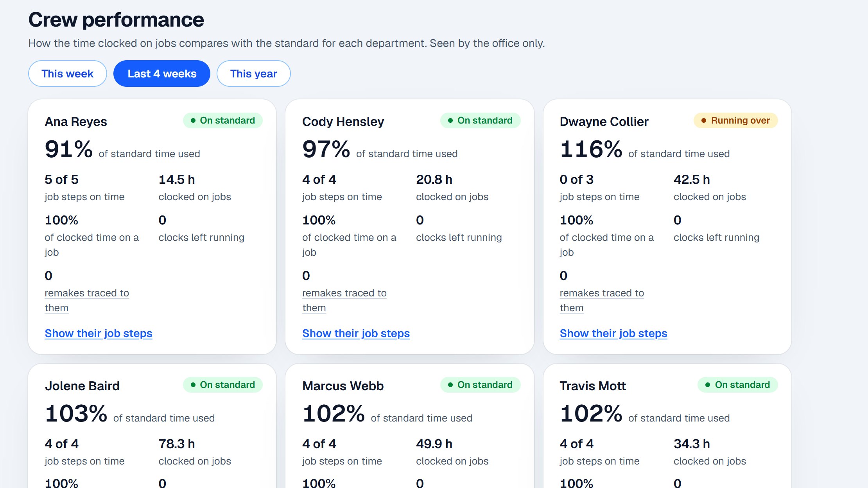Open remakes traced to Dwayne Collier
The height and width of the screenshot is (488, 868).
[602, 300]
